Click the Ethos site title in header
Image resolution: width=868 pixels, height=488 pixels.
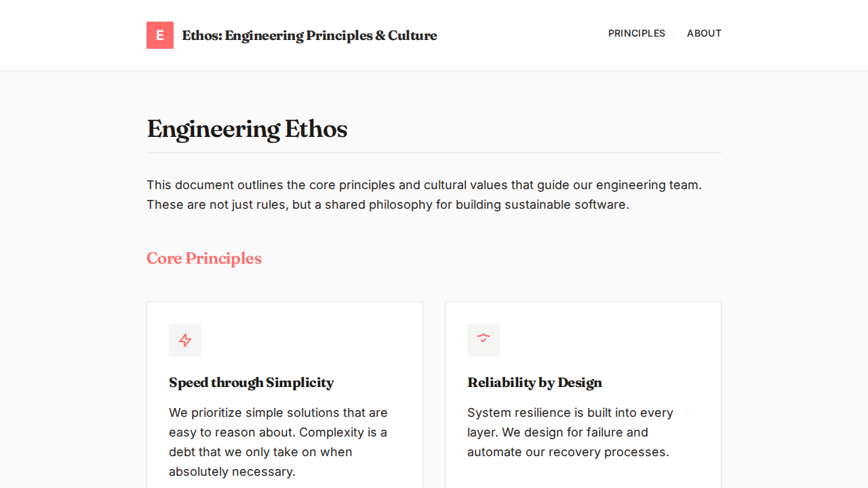[x=309, y=35]
